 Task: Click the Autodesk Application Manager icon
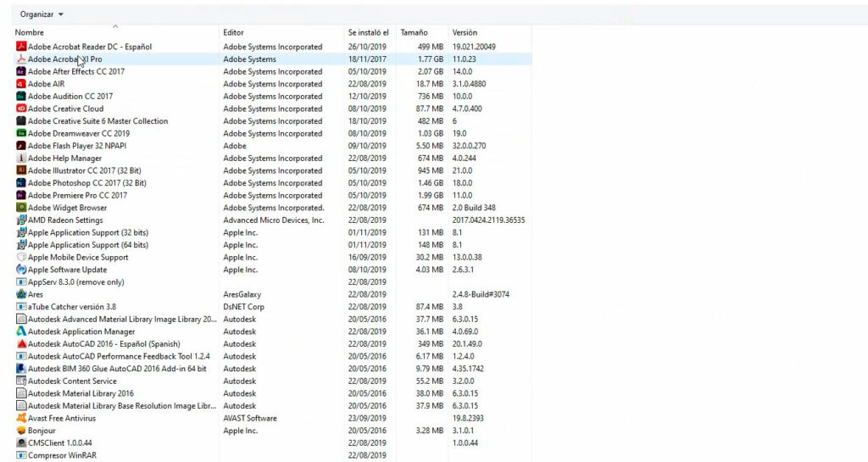21,331
